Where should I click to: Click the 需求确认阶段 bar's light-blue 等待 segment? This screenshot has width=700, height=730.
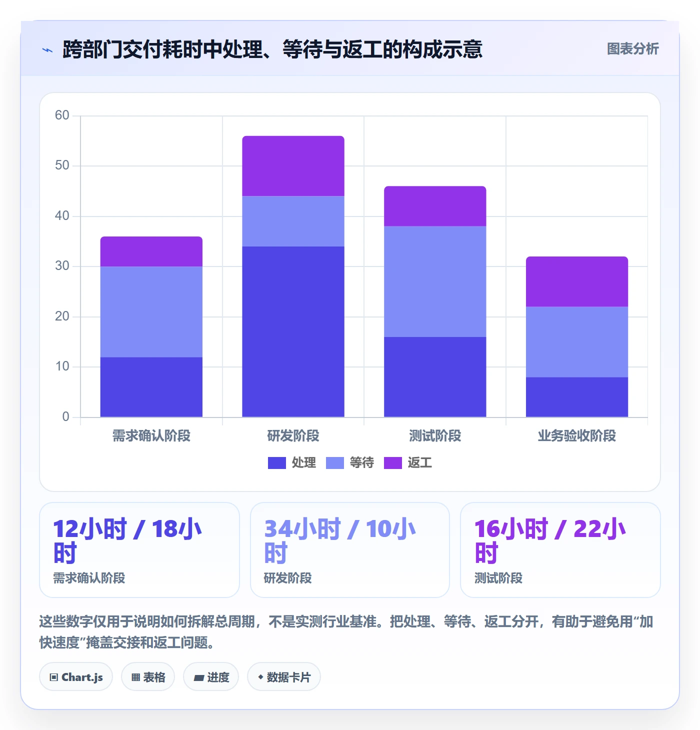pos(151,312)
